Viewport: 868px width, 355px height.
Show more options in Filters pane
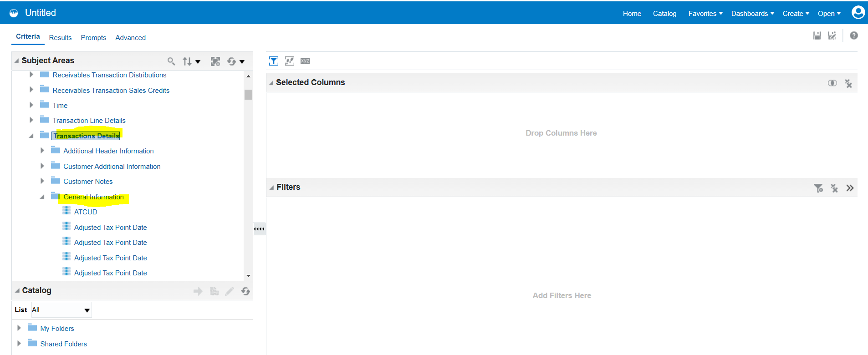point(850,188)
